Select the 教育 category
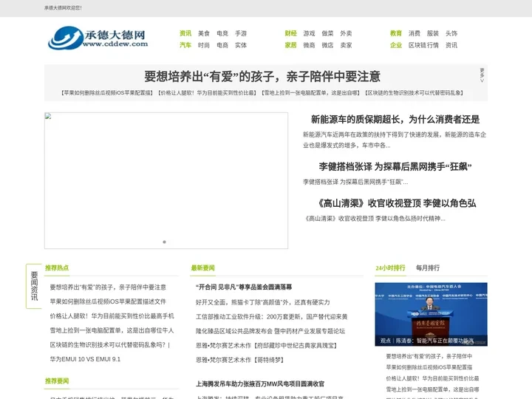The image size is (532, 399). pos(396,33)
